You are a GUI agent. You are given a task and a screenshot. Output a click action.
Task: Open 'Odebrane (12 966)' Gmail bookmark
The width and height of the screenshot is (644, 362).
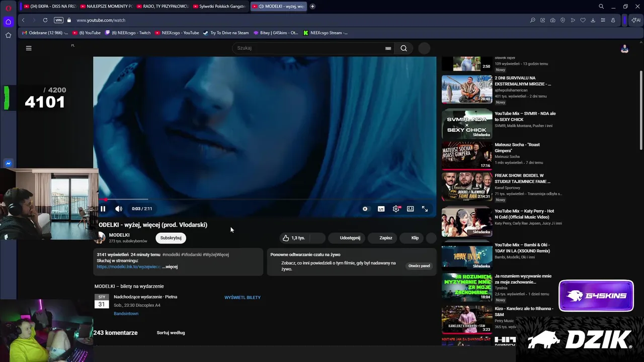(x=45, y=33)
